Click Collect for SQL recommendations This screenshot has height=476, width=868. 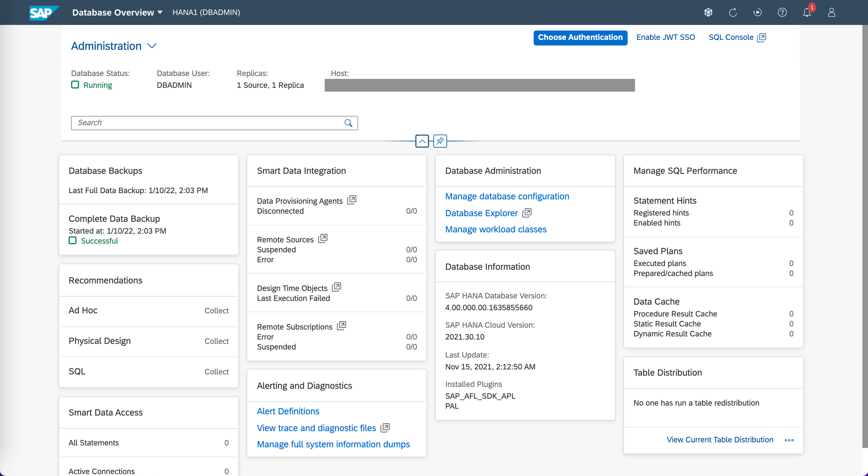217,372
